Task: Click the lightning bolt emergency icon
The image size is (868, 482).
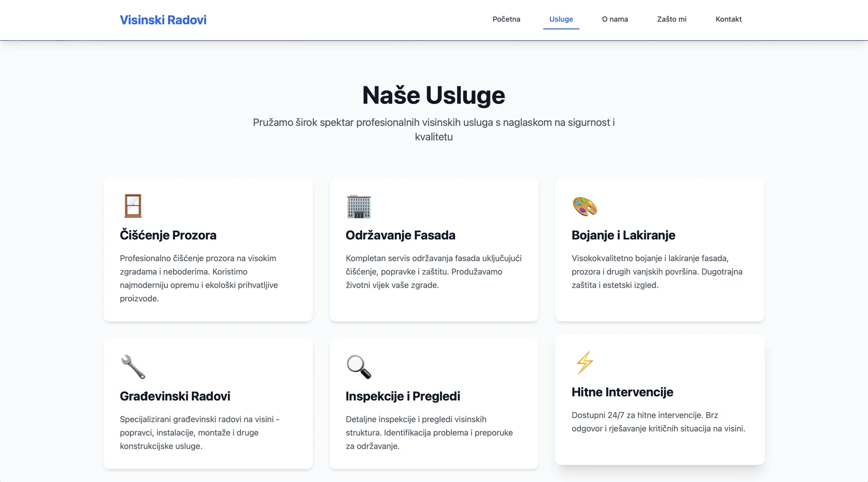Action: point(585,363)
